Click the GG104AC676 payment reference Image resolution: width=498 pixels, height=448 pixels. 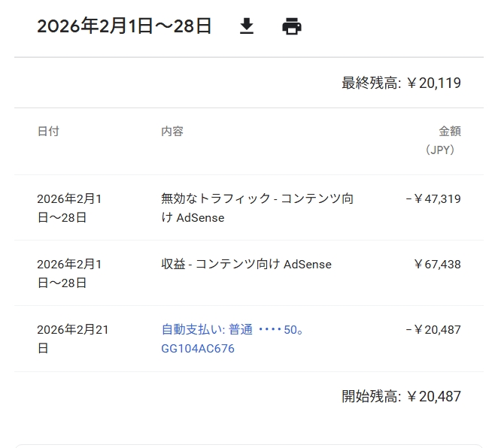click(198, 349)
